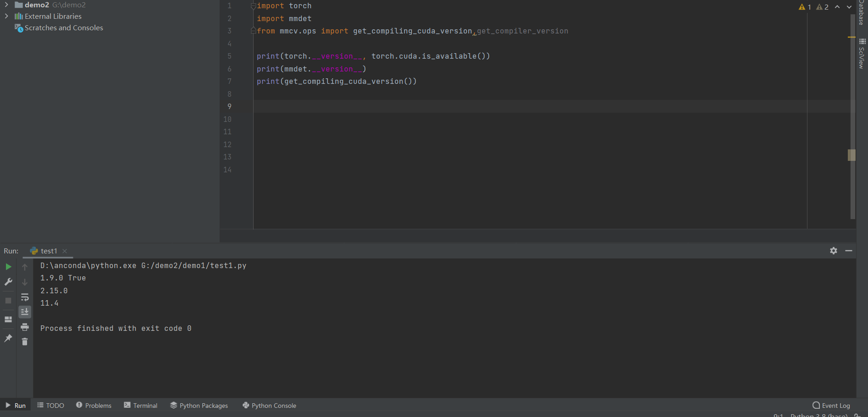
Task: Click 'get_compiler_version' unused import
Action: coord(522,31)
